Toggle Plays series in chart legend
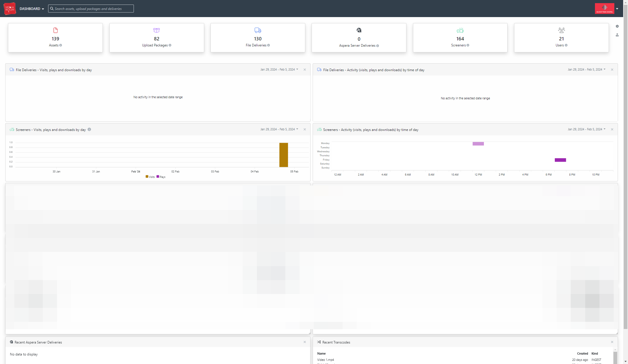Viewport: 628px width, 364px height. [161, 177]
